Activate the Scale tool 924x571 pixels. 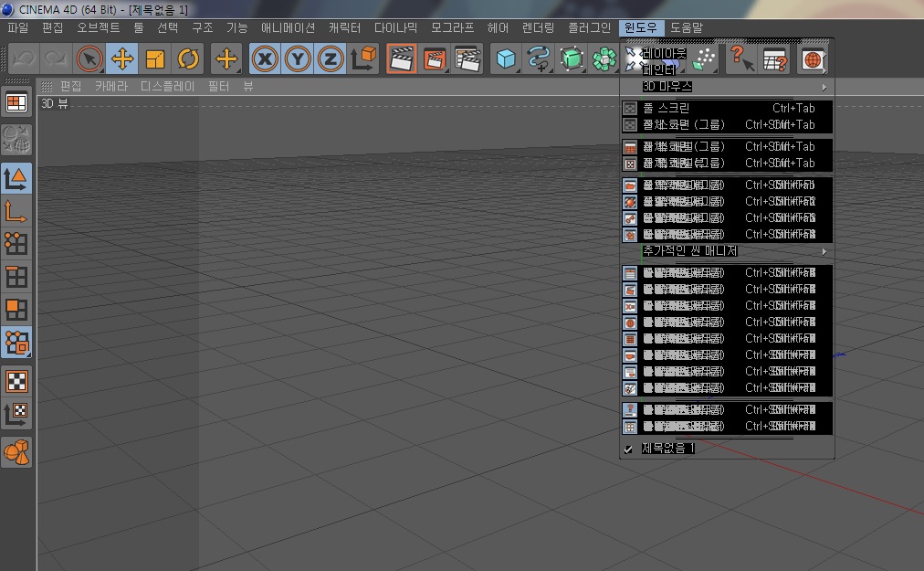(155, 59)
